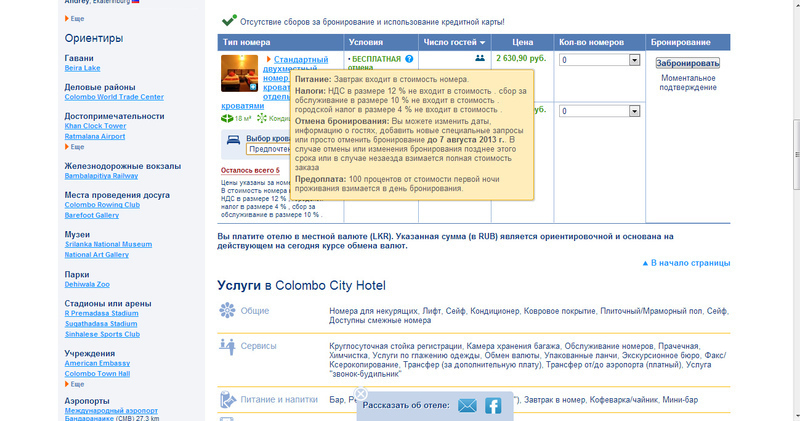Open the first Кол-во номеров dropdown

point(599,60)
